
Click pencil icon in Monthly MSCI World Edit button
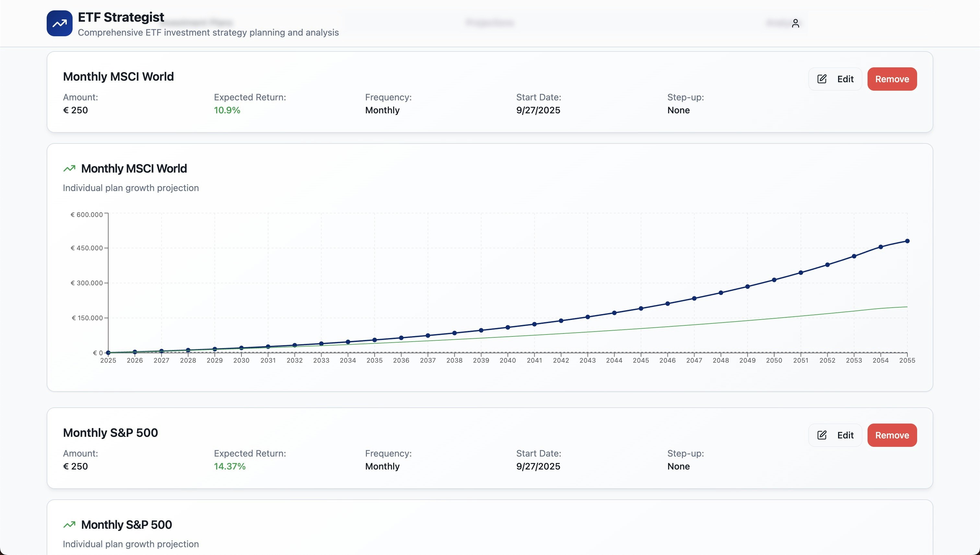[x=822, y=79]
